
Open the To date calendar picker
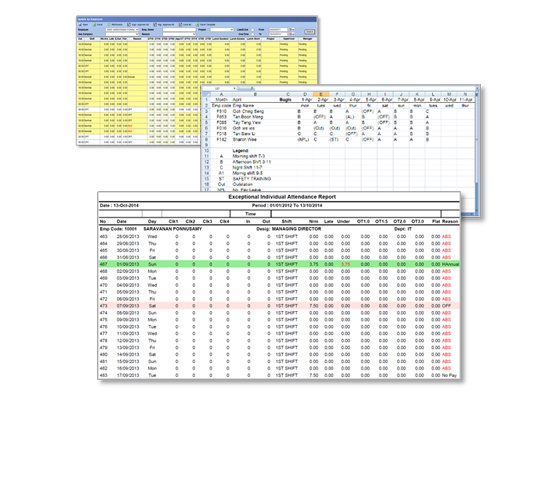coord(291,34)
